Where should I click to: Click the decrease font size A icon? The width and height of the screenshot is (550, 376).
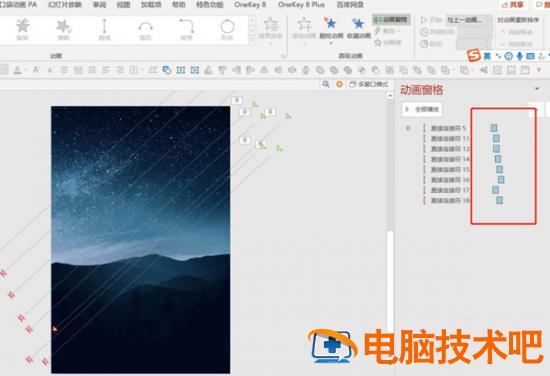pos(50,70)
